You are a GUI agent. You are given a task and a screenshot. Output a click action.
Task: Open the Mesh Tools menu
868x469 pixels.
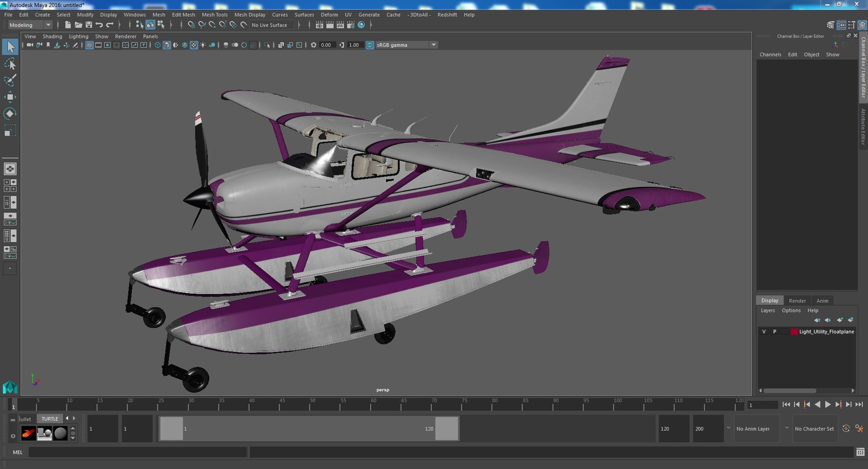click(215, 14)
